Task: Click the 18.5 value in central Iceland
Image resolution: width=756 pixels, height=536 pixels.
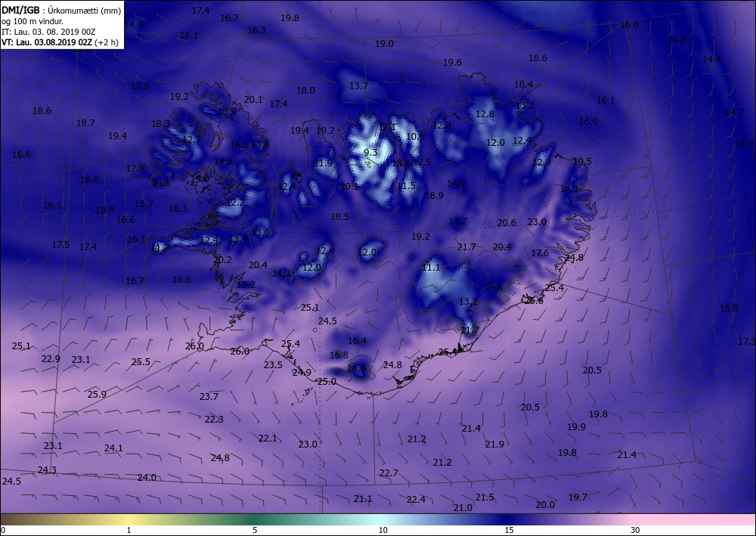Action: pos(339,217)
